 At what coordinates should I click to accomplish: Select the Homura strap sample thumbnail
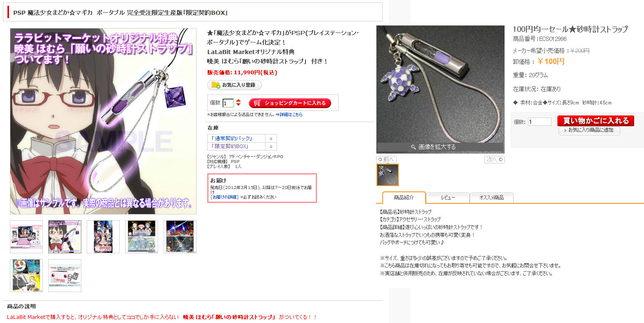65,237
